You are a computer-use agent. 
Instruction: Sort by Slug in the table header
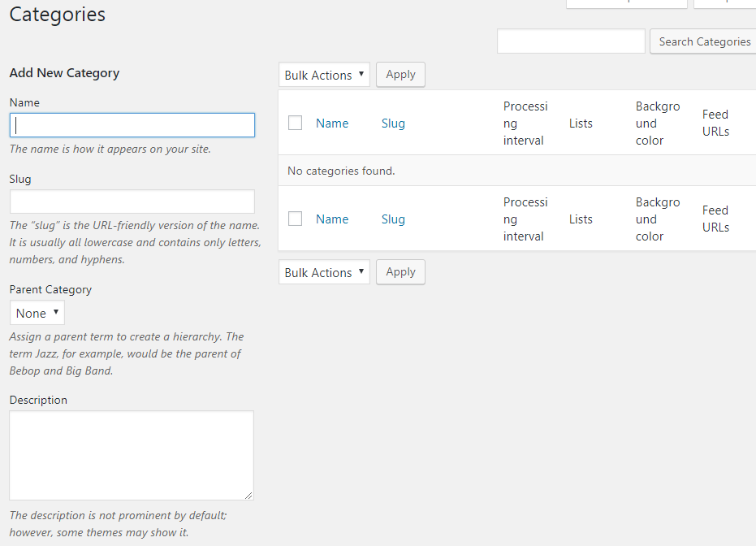coord(393,123)
